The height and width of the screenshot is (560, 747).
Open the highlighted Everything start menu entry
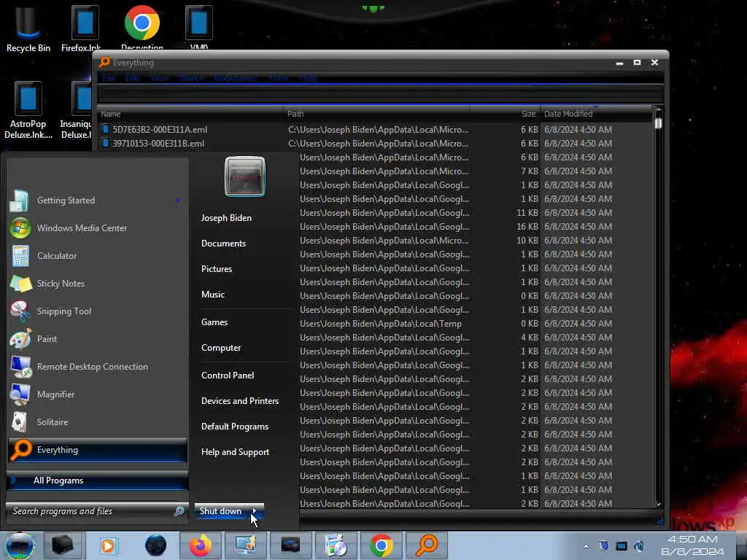pyautogui.click(x=98, y=449)
